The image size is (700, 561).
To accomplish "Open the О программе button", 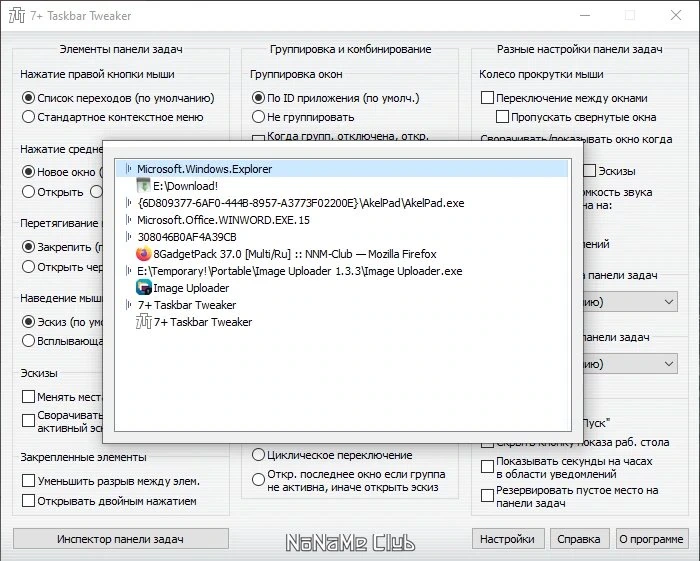I will pyautogui.click(x=652, y=539).
